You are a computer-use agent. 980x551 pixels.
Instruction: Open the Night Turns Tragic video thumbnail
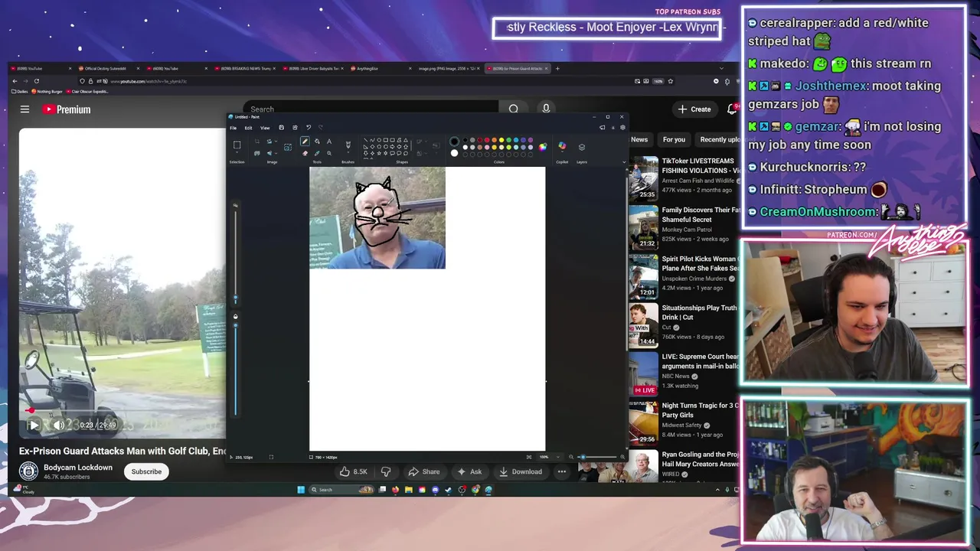tap(643, 422)
